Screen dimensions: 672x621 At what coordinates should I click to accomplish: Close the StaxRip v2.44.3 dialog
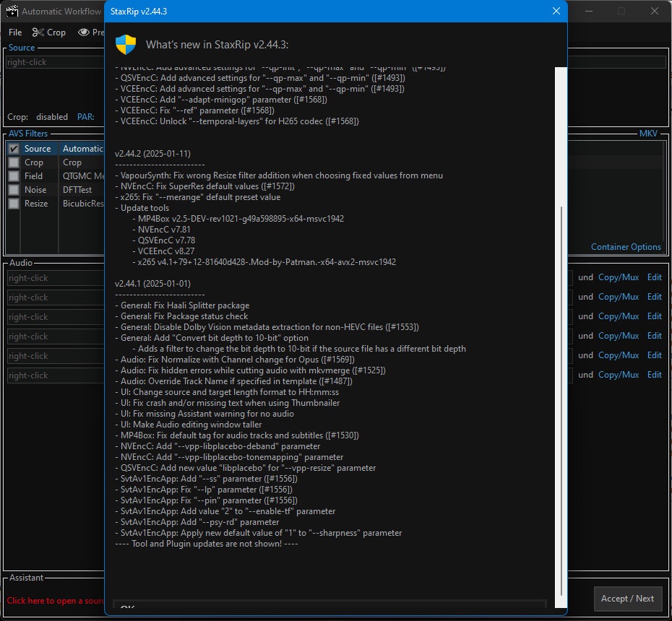tap(556, 11)
